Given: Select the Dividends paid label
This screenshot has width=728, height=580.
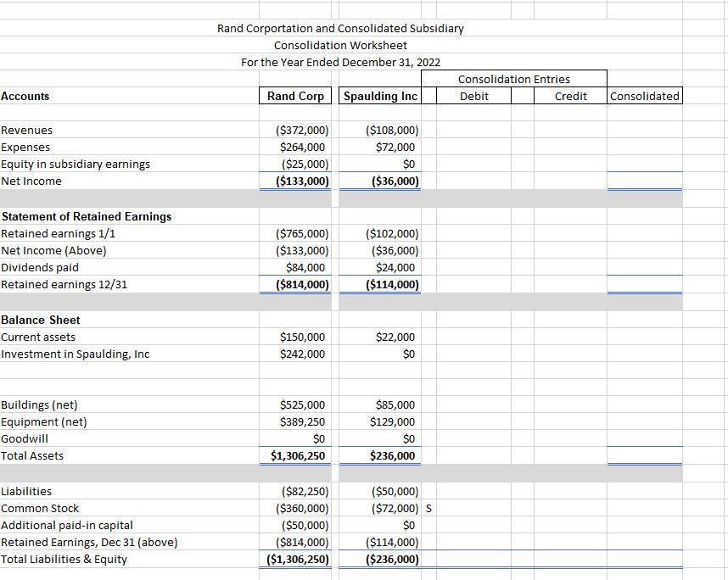Looking at the screenshot, I should tap(40, 268).
